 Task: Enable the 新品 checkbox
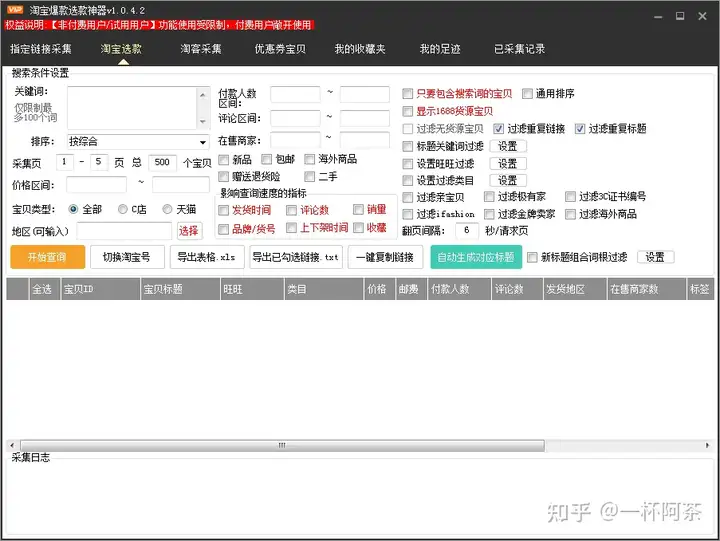(224, 160)
